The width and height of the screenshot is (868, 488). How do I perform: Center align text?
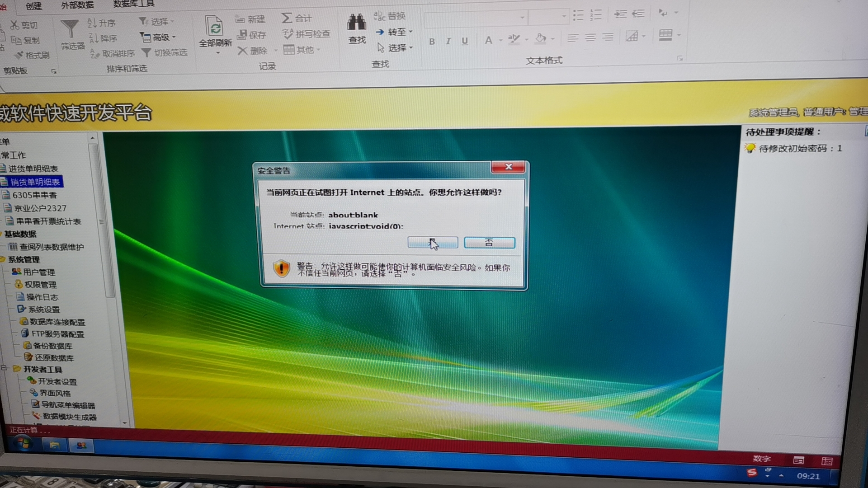590,37
